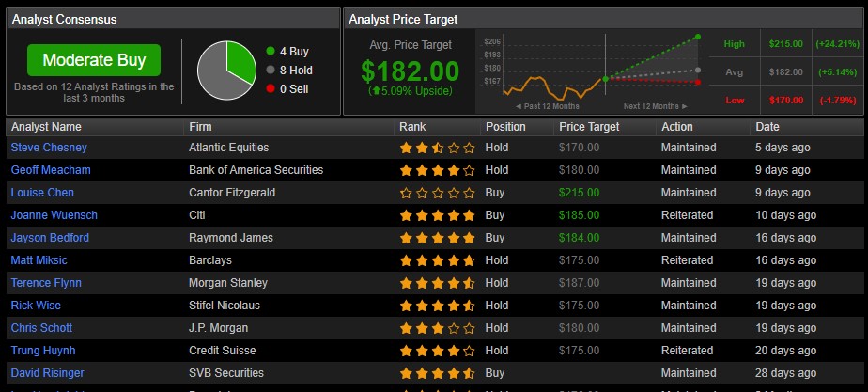
Task: Open analyst Louise Chen's profile
Action: pos(42,193)
